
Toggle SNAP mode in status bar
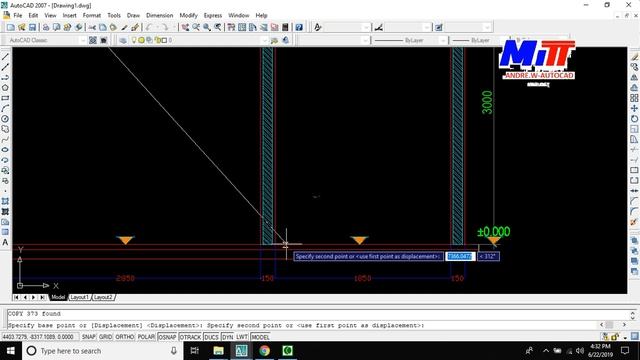pos(89,337)
